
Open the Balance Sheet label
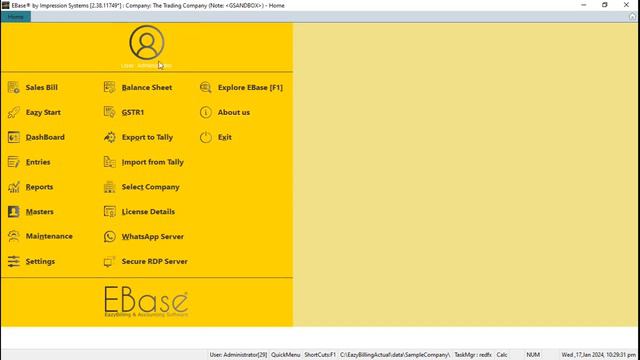pyautogui.click(x=147, y=87)
